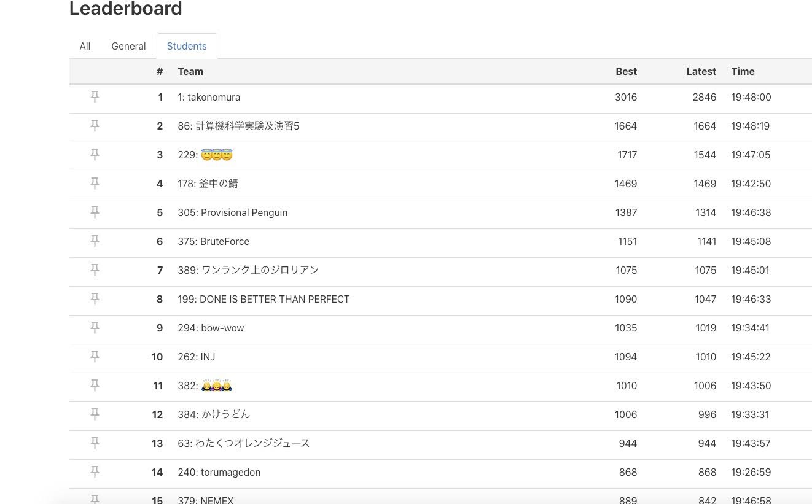The width and height of the screenshot is (812, 504).
Task: Pin the takonomura team row
Action: (95, 97)
